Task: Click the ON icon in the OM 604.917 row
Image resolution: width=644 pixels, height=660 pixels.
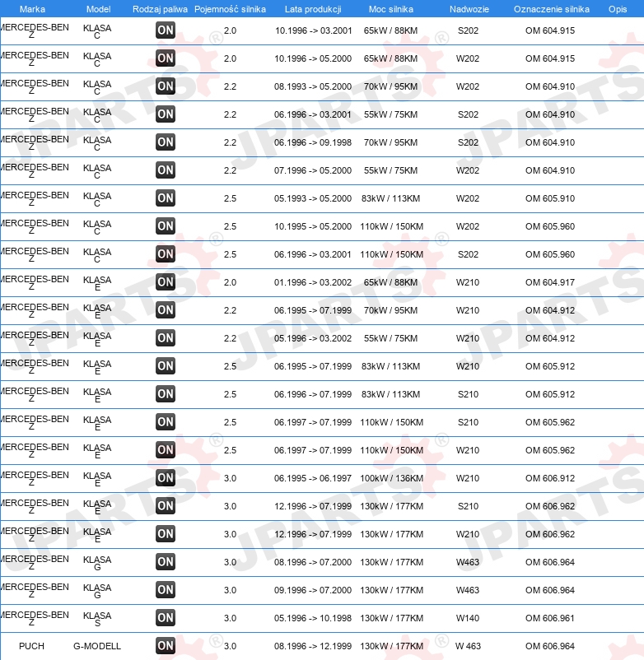Action: (x=165, y=282)
